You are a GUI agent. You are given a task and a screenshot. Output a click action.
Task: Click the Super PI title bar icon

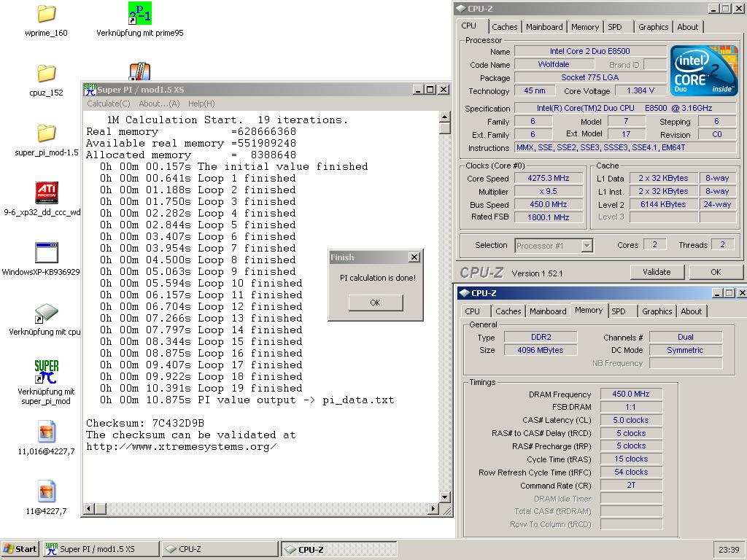coord(90,90)
